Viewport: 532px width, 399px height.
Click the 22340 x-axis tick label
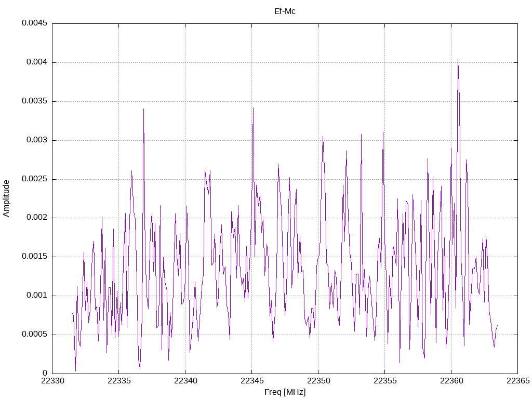pyautogui.click(x=185, y=381)
